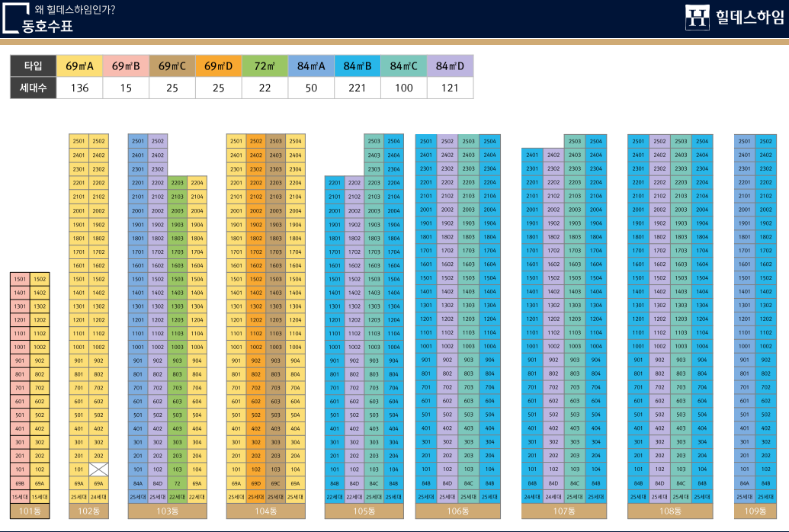Screen dimensions: 789x532
Task: Click unit 101 in building 102동
Action: pyautogui.click(x=79, y=470)
